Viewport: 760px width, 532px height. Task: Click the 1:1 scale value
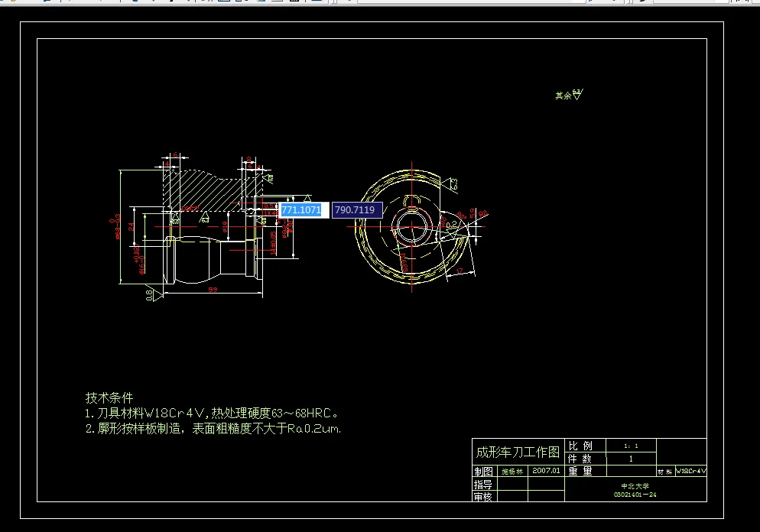click(631, 446)
